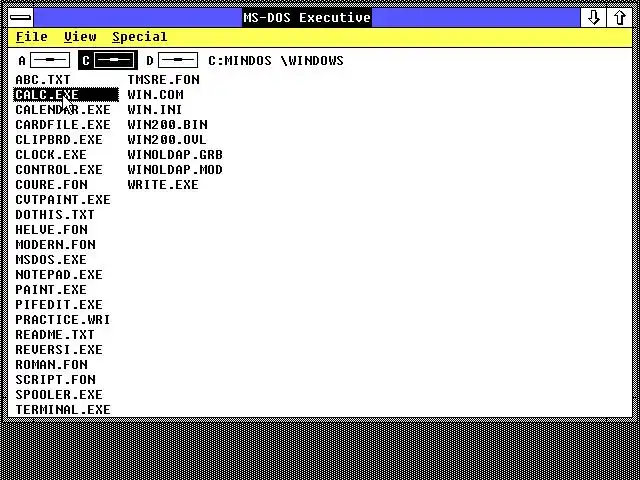Select NOTEPAD.EXE file
640x480 pixels.
(59, 275)
